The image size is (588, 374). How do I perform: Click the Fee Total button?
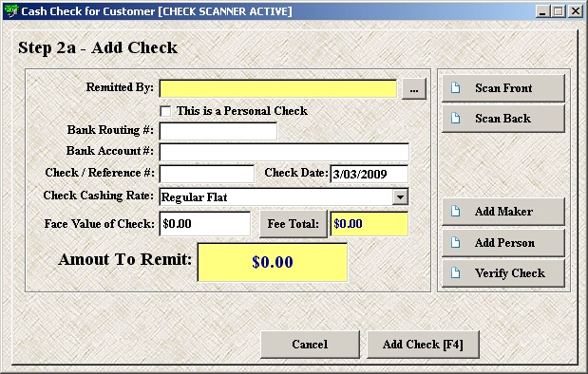coord(294,224)
